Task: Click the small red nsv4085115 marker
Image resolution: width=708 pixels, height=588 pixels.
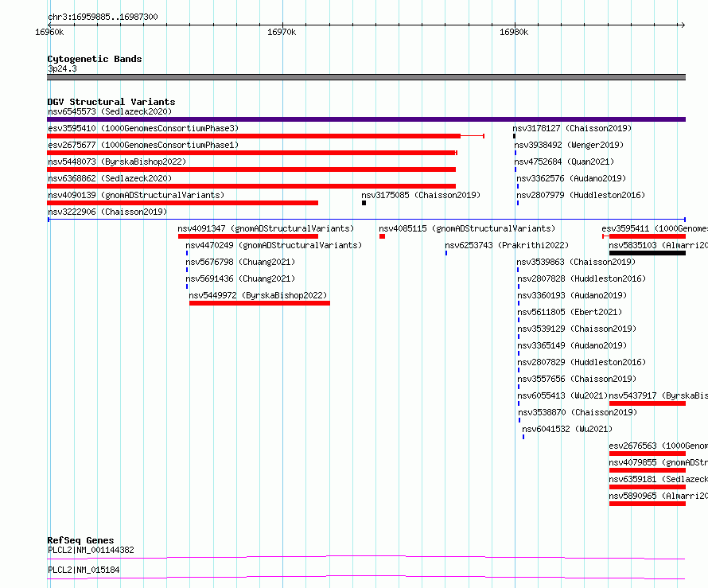Action: 383,236
